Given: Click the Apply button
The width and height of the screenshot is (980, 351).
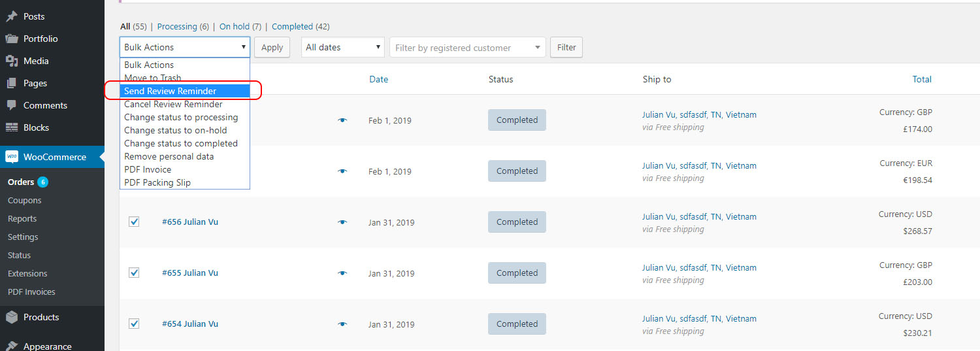Looking at the screenshot, I should pos(272,47).
